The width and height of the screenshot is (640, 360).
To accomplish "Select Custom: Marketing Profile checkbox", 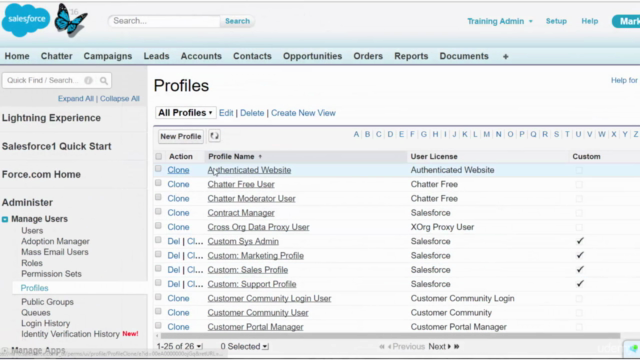I will pos(158,255).
